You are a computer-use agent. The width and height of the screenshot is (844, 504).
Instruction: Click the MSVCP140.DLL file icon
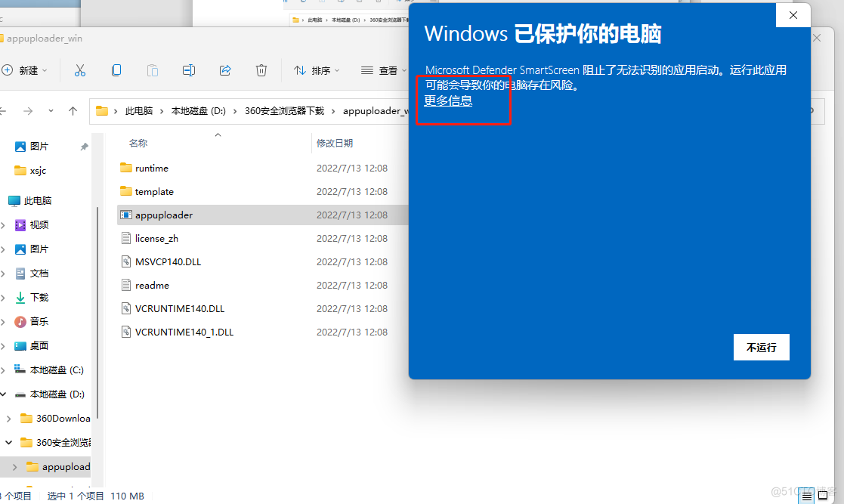126,261
